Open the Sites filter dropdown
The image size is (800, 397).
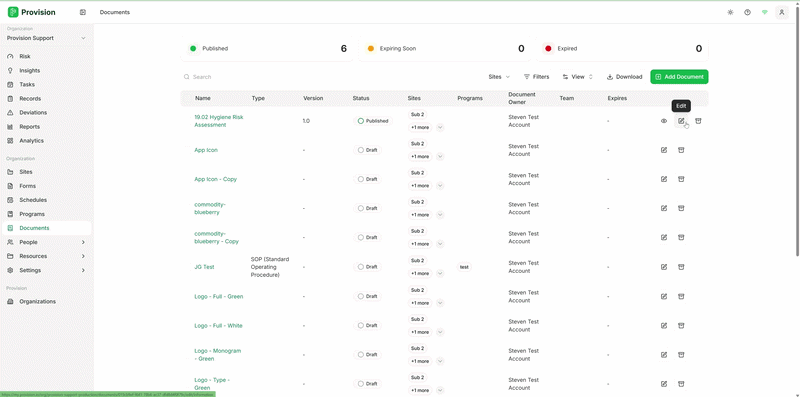498,77
